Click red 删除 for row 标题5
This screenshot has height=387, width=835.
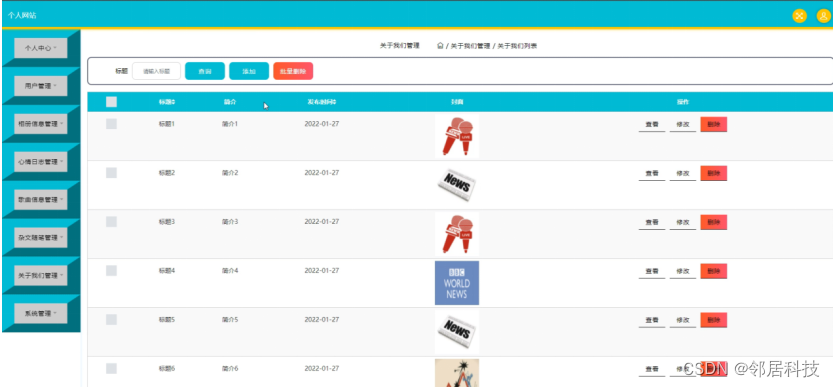(x=714, y=320)
